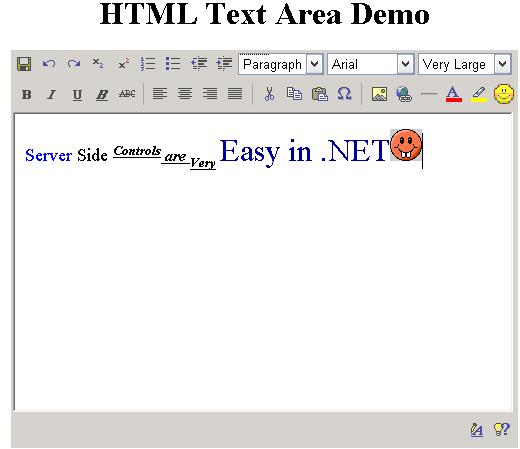This screenshot has width=520, height=449.
Task: Open the Very Large size dropdown
Action: [x=502, y=64]
